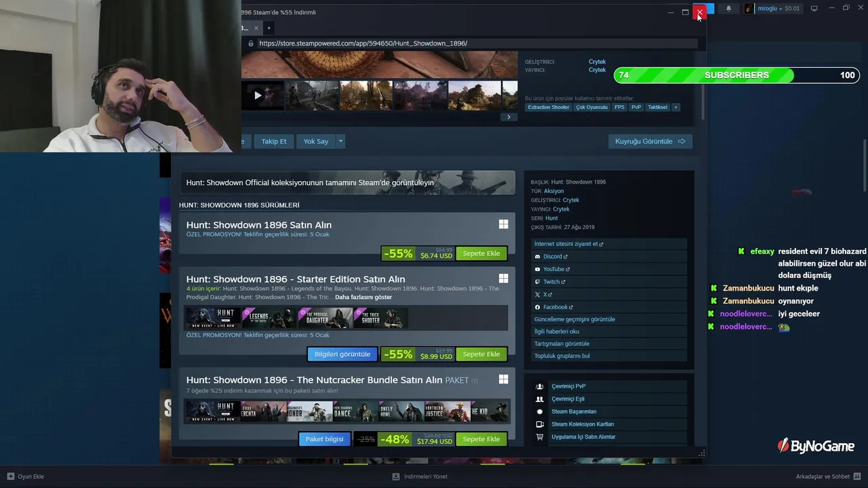868x488 pixels.
Task: Open İlgili haberleri oku link
Action: (557, 331)
